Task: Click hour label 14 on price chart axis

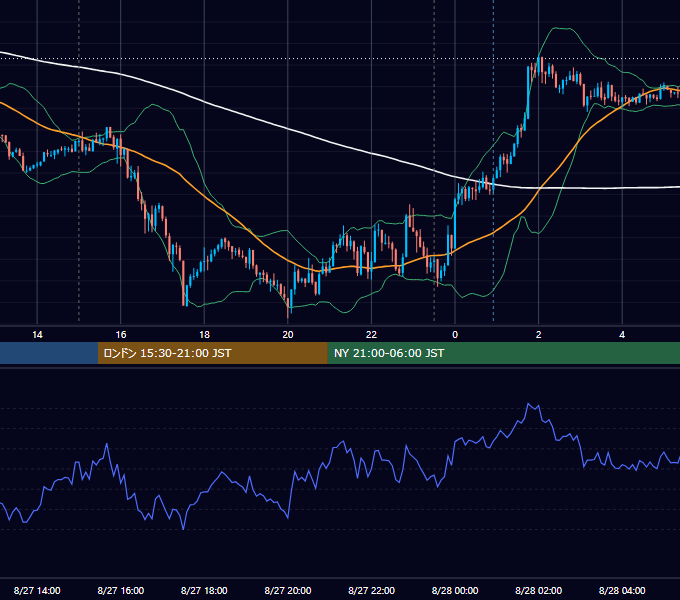Action: [x=37, y=335]
